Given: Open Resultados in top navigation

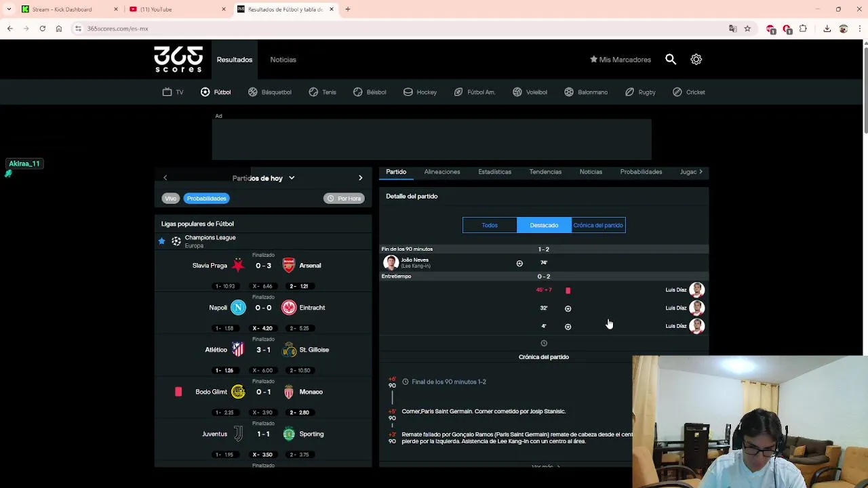Looking at the screenshot, I should pyautogui.click(x=235, y=60).
